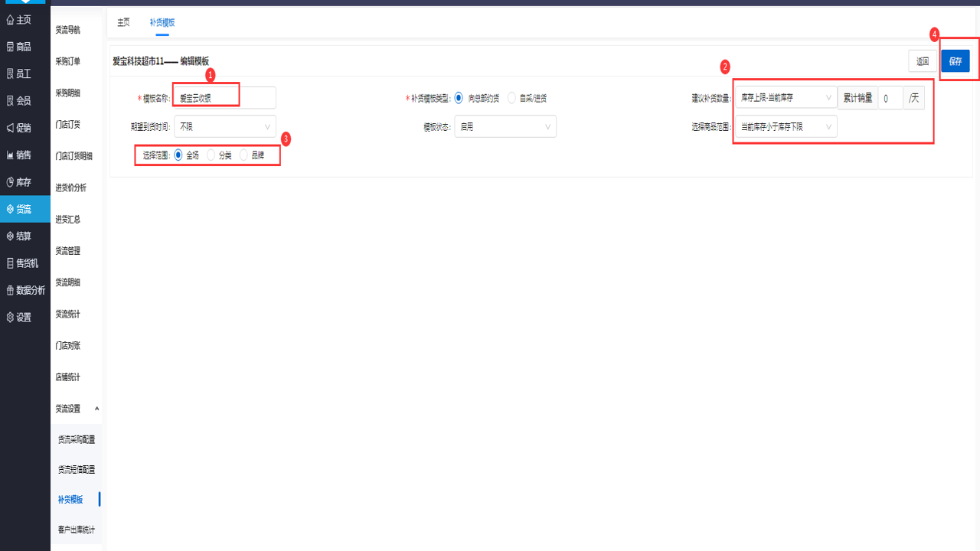This screenshot has height=551, width=980.
Task: Select the 员工 icon in the sidebar
Action: coord(10,73)
